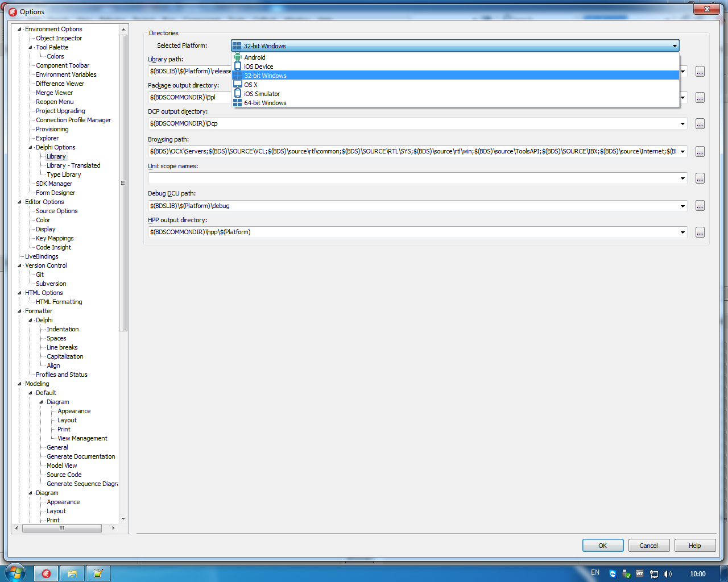Click the OK button
This screenshot has width=728, height=582.
(602, 546)
